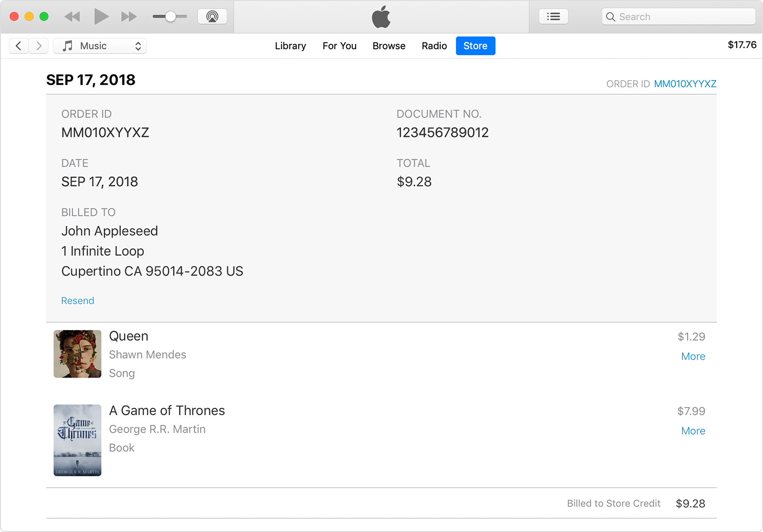
Task: Click the rewind playback button
Action: point(72,17)
